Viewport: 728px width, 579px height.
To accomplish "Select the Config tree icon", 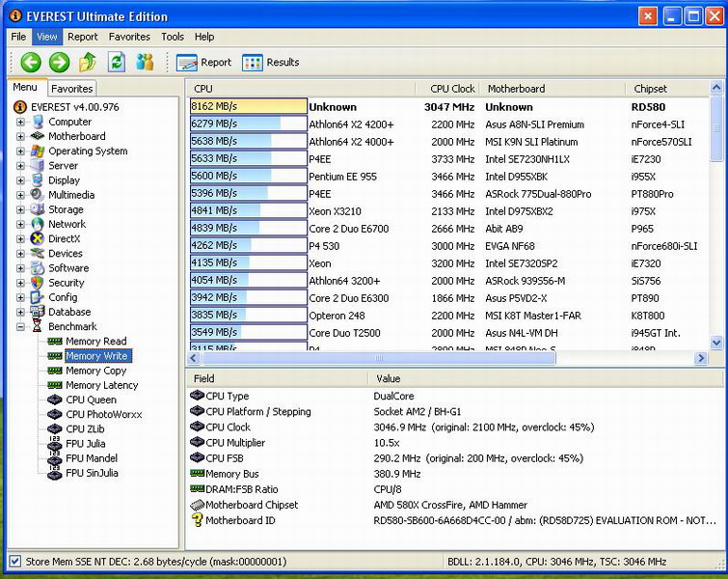I will [38, 297].
